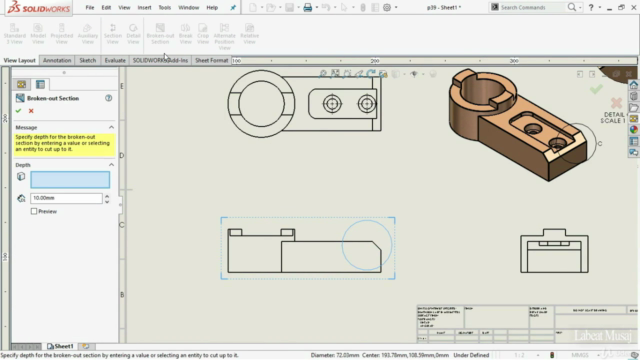The width and height of the screenshot is (640, 360).
Task: Open the Appearances color ball icon
Action: pos(633,130)
